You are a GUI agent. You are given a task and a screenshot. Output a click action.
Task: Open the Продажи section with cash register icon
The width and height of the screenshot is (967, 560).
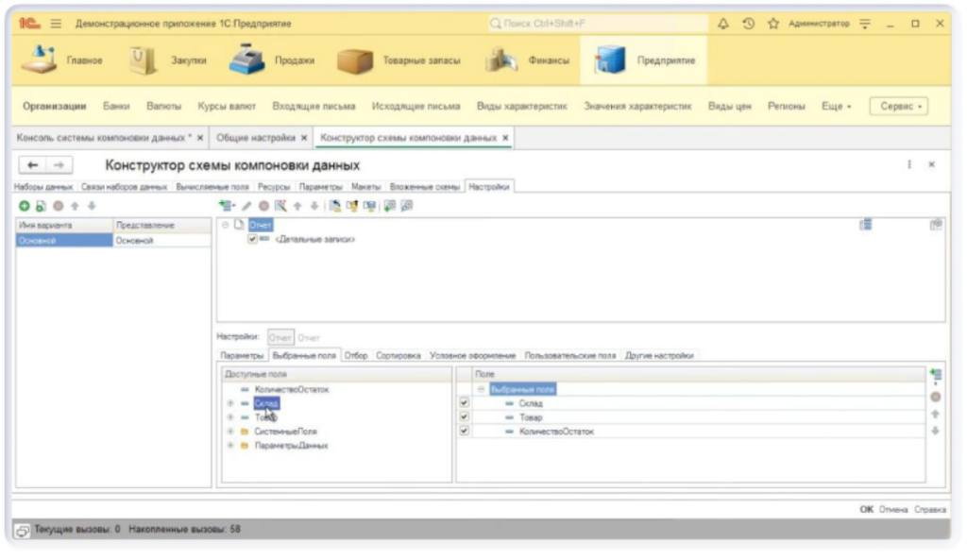(268, 60)
